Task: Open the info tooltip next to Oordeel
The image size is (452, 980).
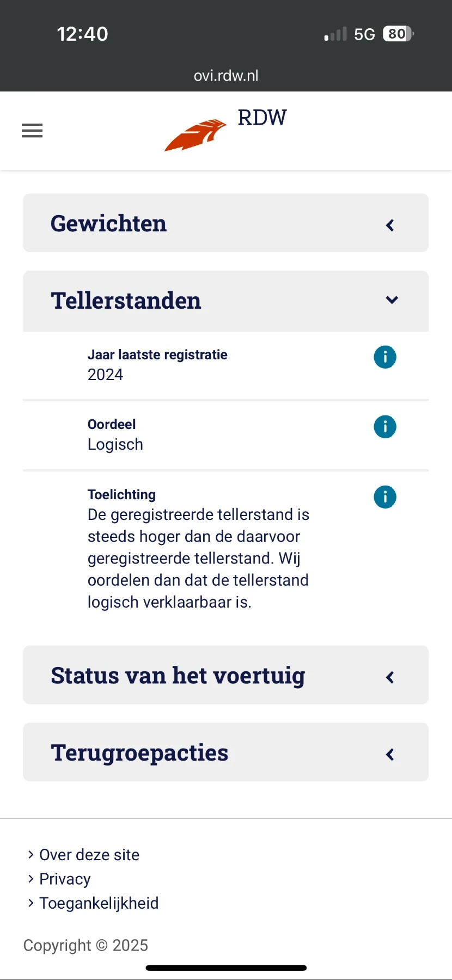Action: click(x=385, y=427)
